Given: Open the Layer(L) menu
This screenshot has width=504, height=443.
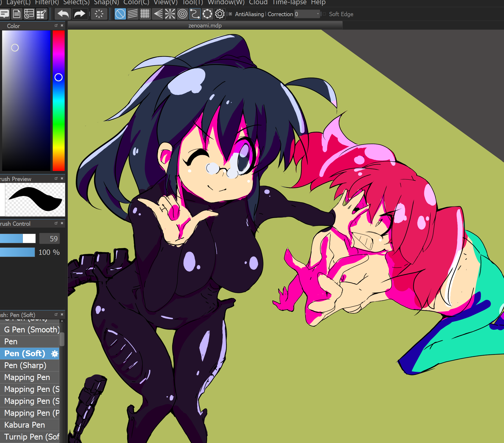Looking at the screenshot, I should click(19, 3).
